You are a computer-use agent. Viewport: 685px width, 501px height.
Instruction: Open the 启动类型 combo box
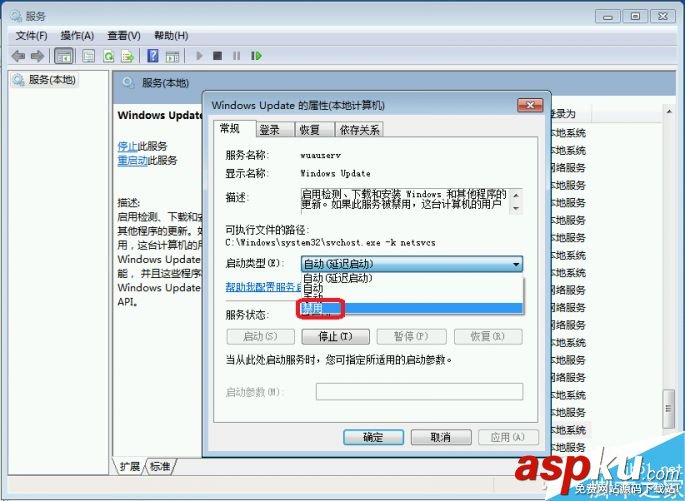point(412,264)
